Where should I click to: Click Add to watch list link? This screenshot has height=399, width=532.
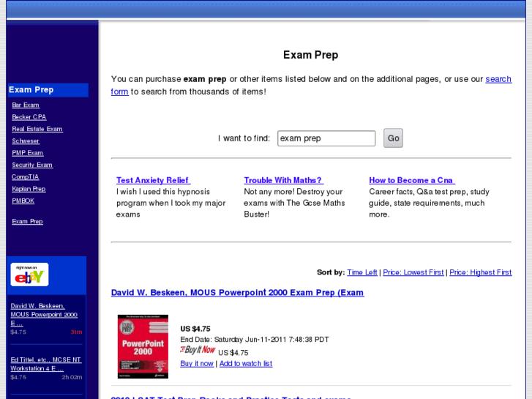pyautogui.click(x=246, y=363)
